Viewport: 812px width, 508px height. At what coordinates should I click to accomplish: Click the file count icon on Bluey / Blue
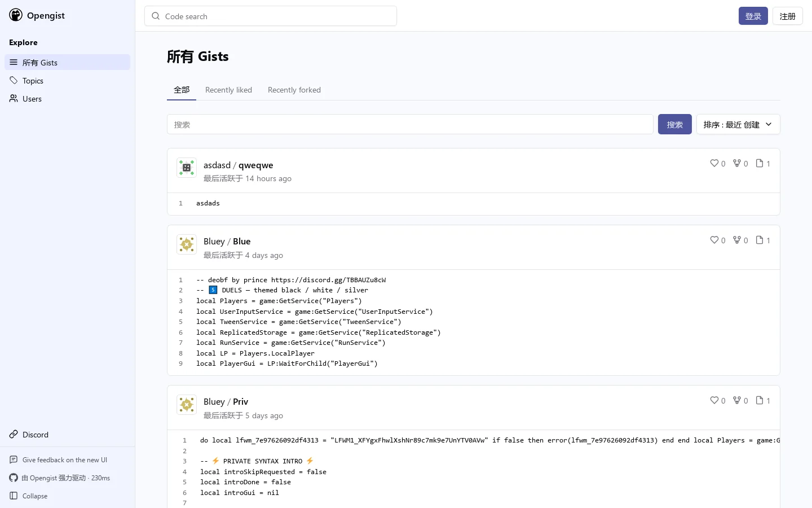click(x=760, y=240)
